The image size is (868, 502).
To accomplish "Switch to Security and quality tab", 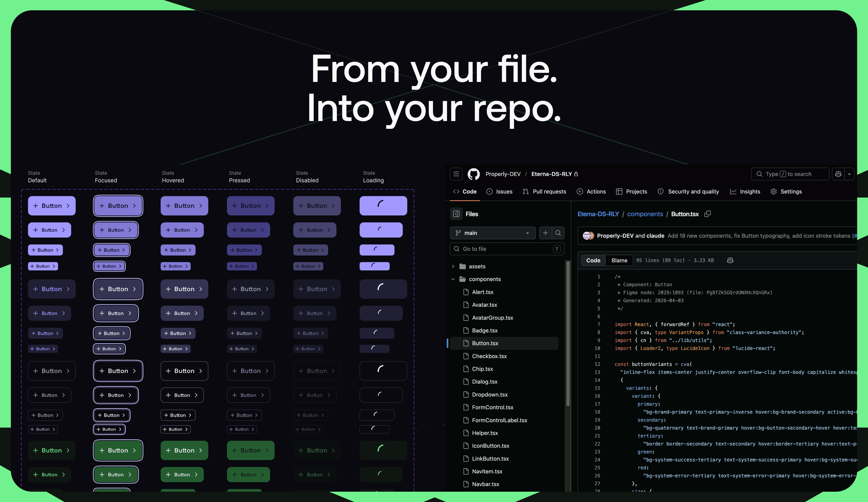I will pos(688,192).
